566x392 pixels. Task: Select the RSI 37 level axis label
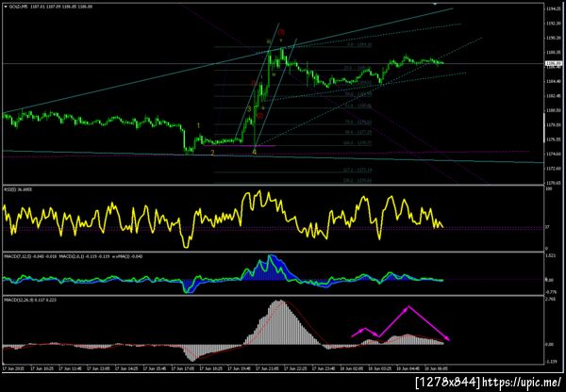[547, 227]
